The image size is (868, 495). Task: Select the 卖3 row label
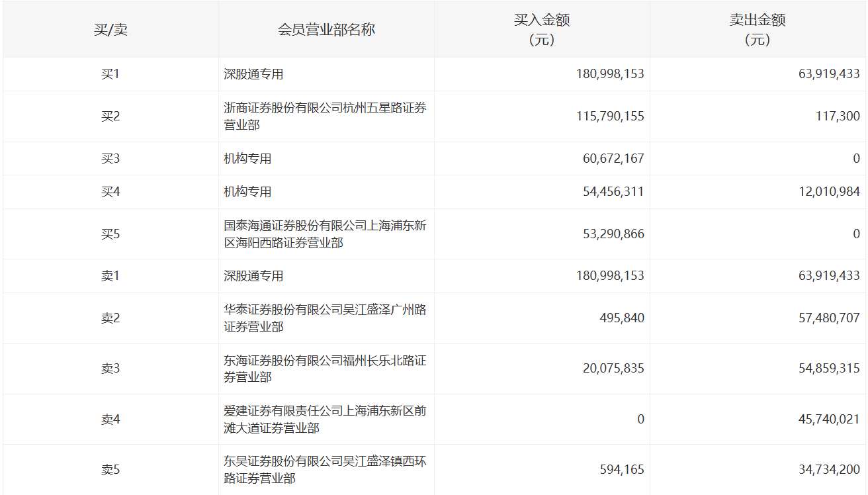coord(110,369)
